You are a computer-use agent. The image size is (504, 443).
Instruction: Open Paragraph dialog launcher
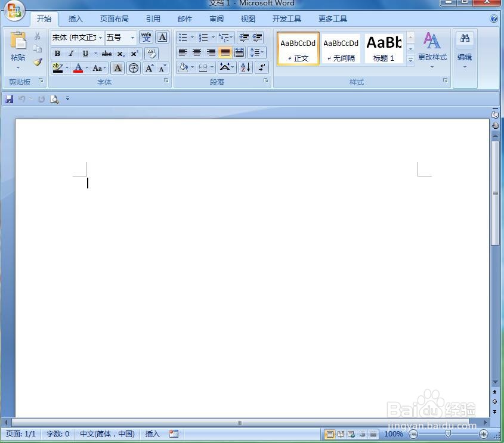pos(266,80)
